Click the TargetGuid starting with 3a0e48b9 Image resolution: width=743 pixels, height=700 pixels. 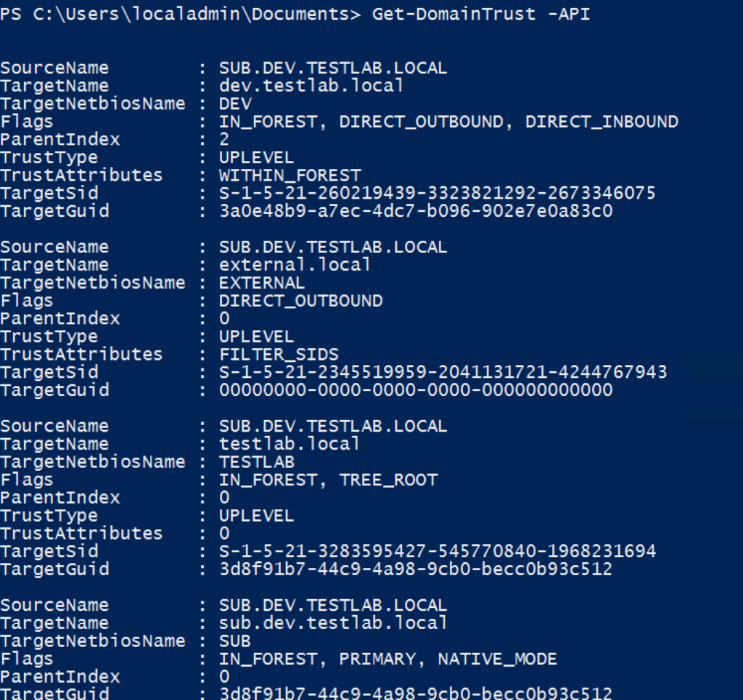(x=416, y=211)
